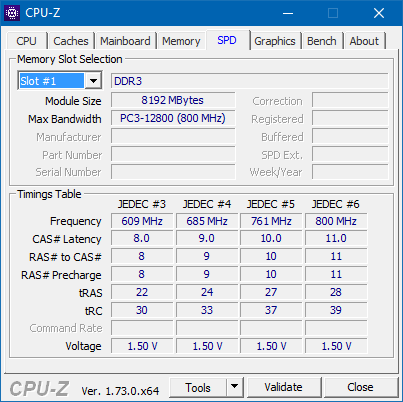Click the DDR3 memory type field
Viewport: 403px width, 402px height.
tap(250, 81)
